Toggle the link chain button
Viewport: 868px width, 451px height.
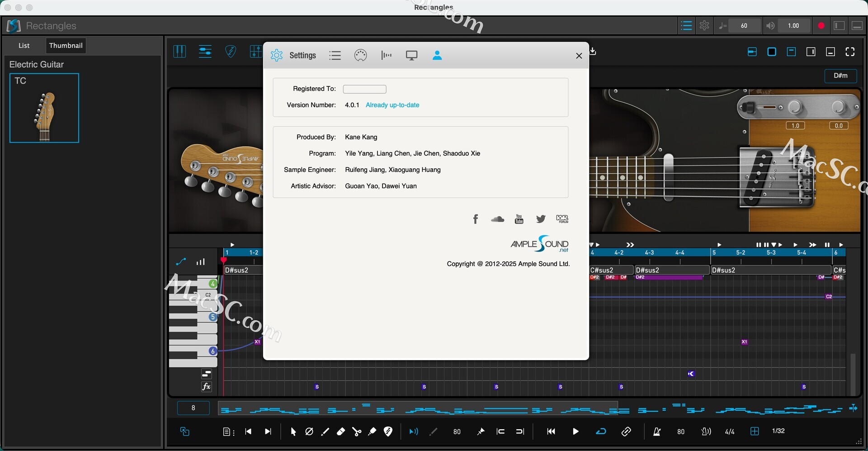pos(626,432)
